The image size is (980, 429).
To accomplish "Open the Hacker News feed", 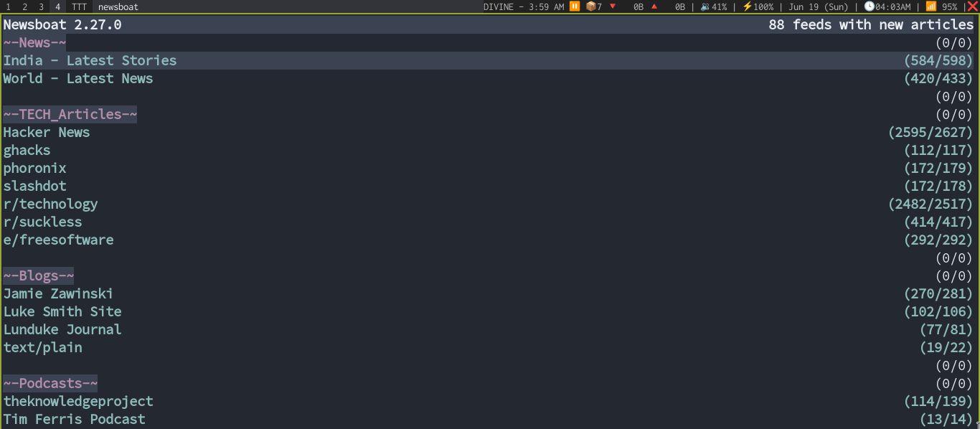I will (46, 132).
